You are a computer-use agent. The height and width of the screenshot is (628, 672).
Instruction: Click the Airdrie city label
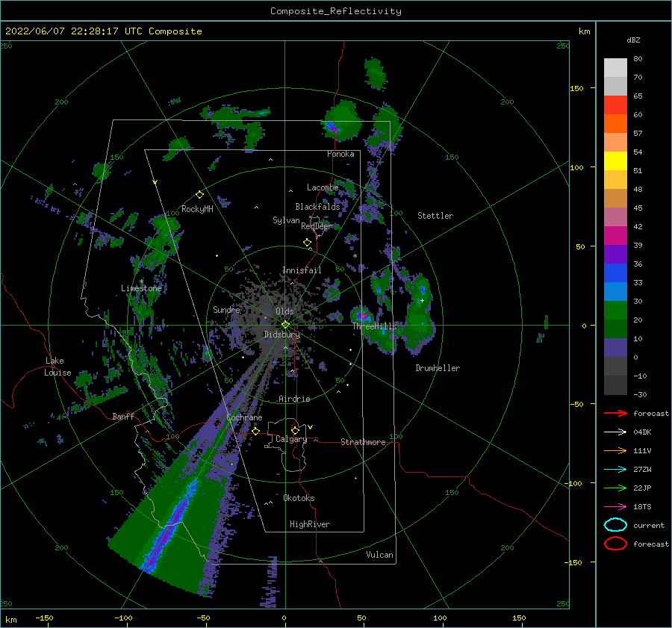(x=294, y=399)
